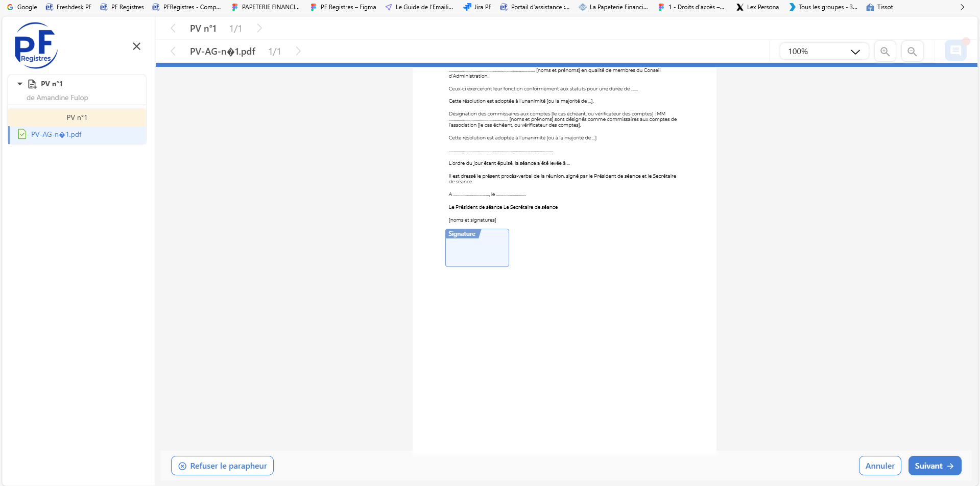Open the Google bookmark
This screenshot has width=980, height=486.
22,7
